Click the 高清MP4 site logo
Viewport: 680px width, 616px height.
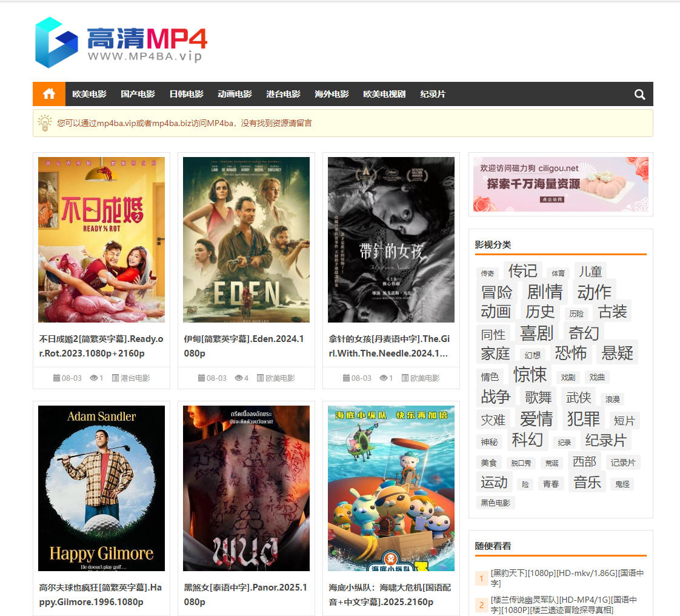click(x=121, y=42)
